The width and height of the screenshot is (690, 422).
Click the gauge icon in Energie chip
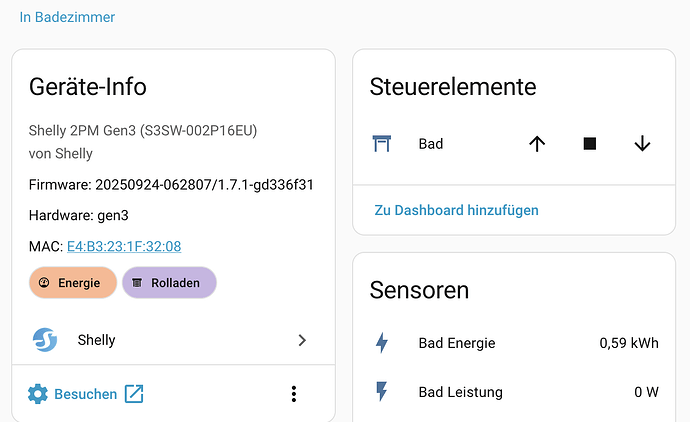click(44, 283)
